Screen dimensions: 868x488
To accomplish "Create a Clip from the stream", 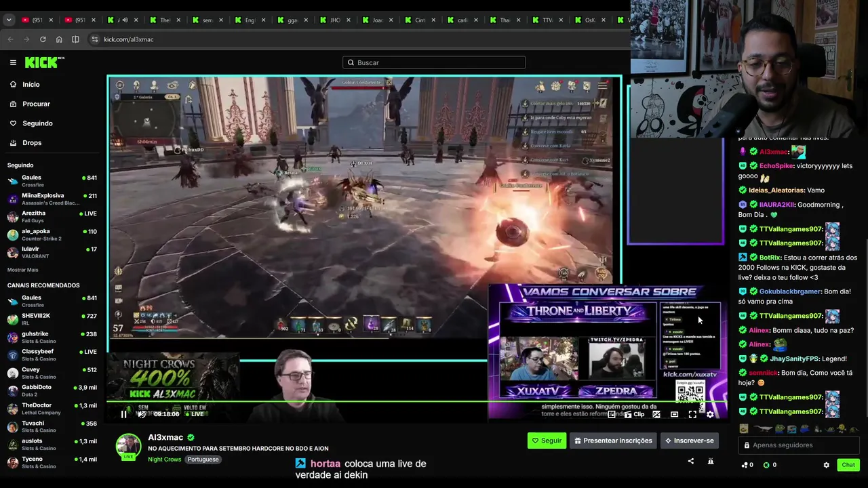I will [x=634, y=414].
